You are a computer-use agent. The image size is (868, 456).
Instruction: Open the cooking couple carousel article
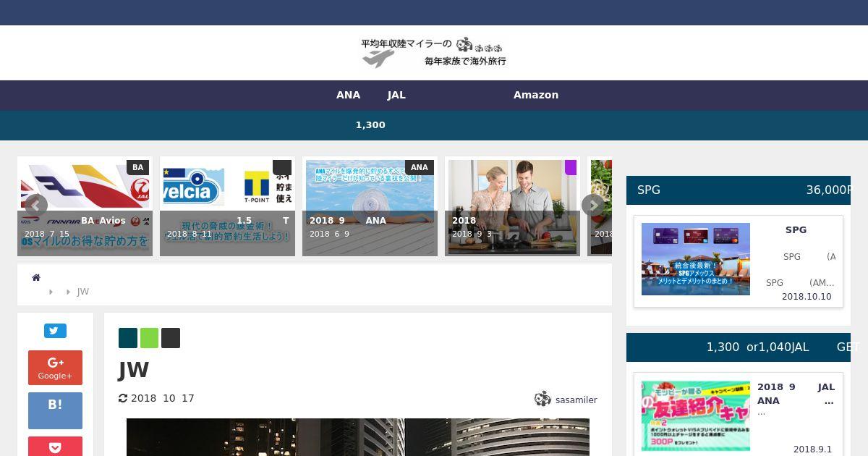[512, 206]
